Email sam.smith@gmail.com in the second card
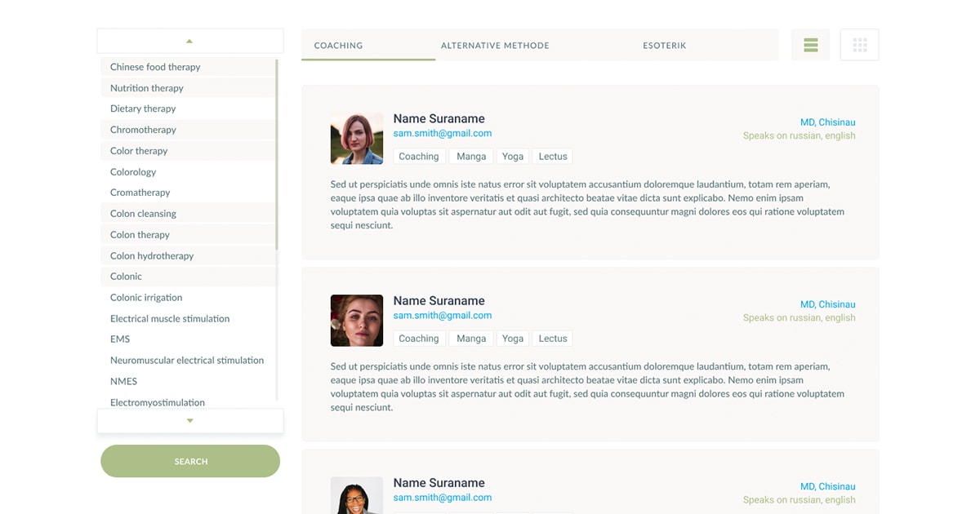The height and width of the screenshot is (514, 980). pyautogui.click(x=443, y=316)
